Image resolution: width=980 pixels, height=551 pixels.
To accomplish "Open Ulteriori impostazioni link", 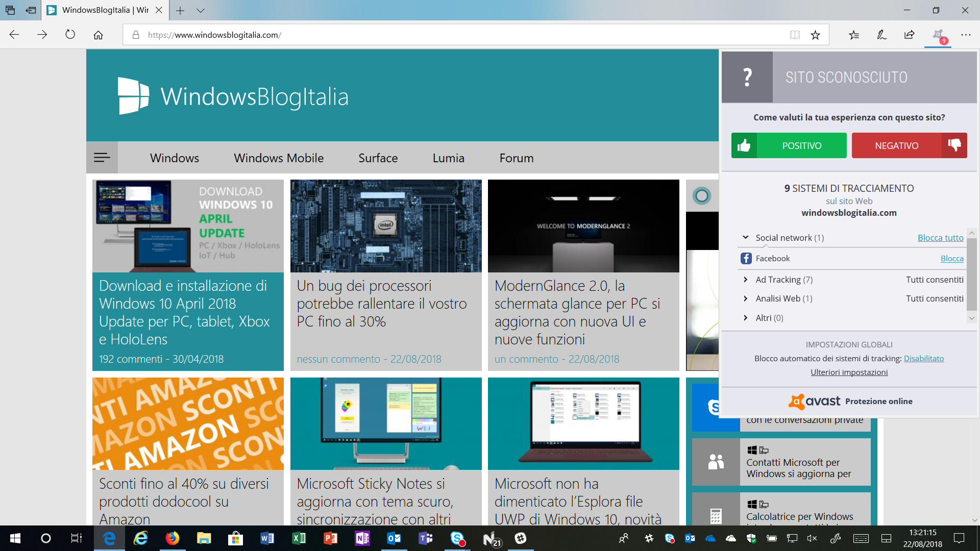I will 849,372.
